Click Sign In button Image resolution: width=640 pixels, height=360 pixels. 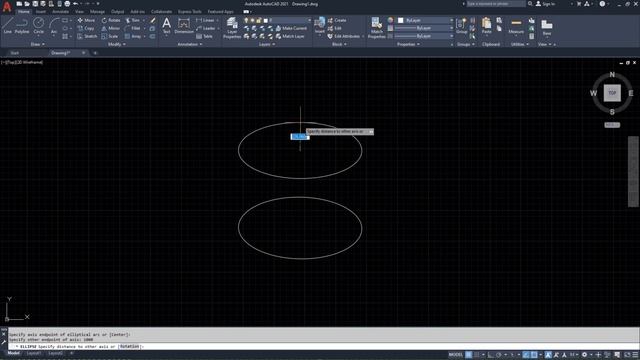point(545,4)
